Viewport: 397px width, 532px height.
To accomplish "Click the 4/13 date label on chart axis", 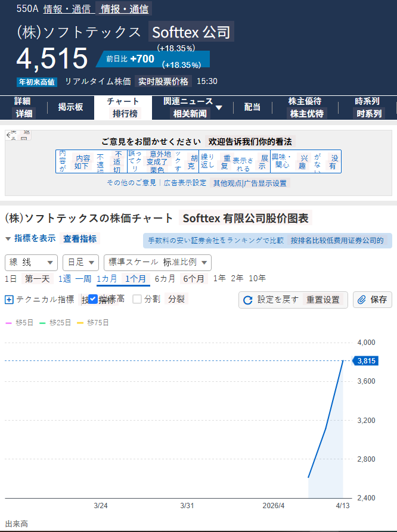I will (343, 506).
